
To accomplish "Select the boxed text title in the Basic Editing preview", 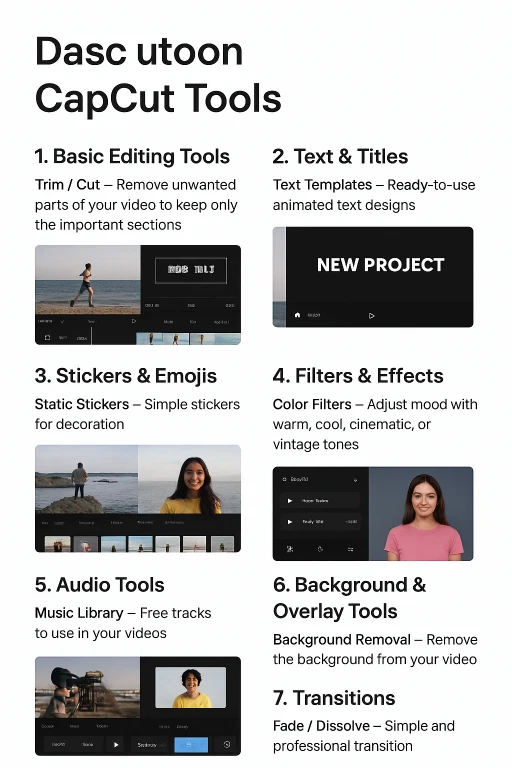I will pyautogui.click(x=191, y=270).
